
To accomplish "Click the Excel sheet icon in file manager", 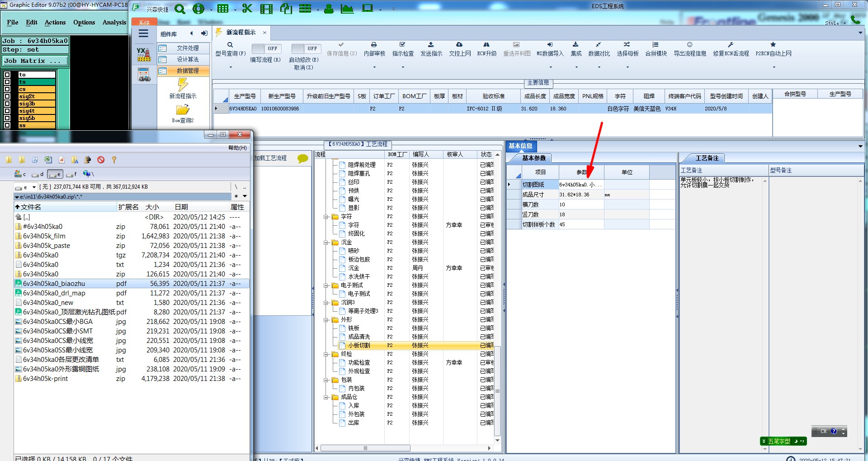I will pyautogui.click(x=48, y=160).
